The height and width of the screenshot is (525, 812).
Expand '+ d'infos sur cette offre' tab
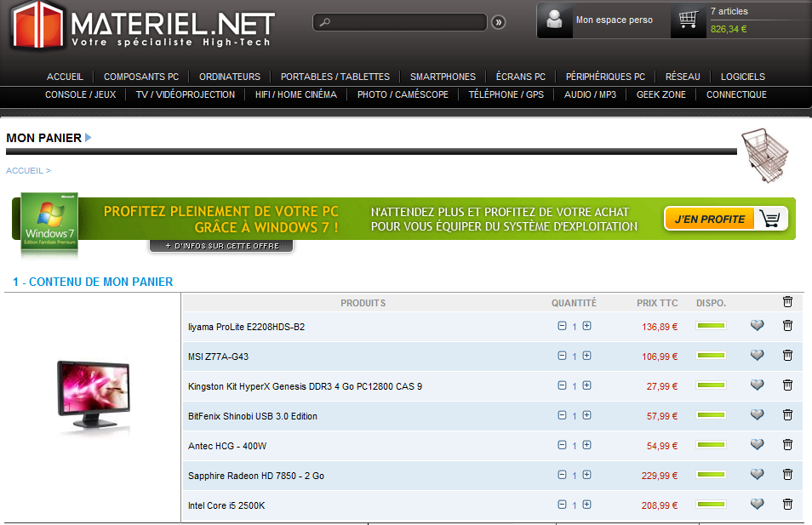pyautogui.click(x=221, y=246)
